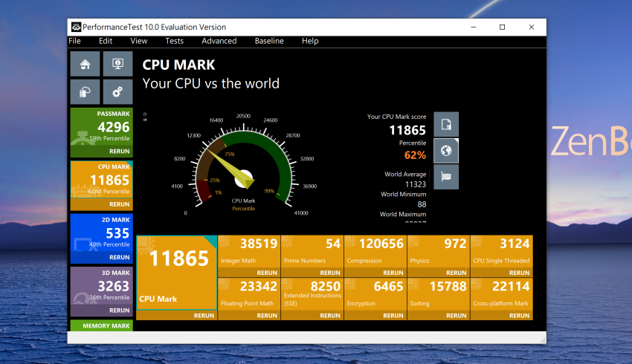Rerun the Integer Math test

point(267,273)
